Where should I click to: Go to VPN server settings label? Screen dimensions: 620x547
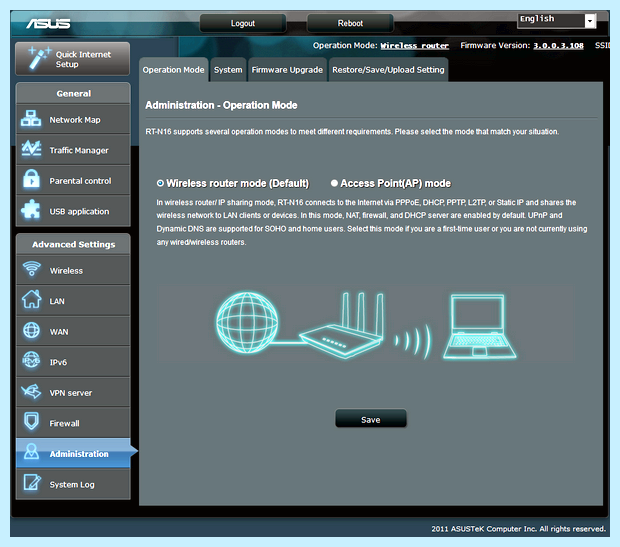click(70, 393)
